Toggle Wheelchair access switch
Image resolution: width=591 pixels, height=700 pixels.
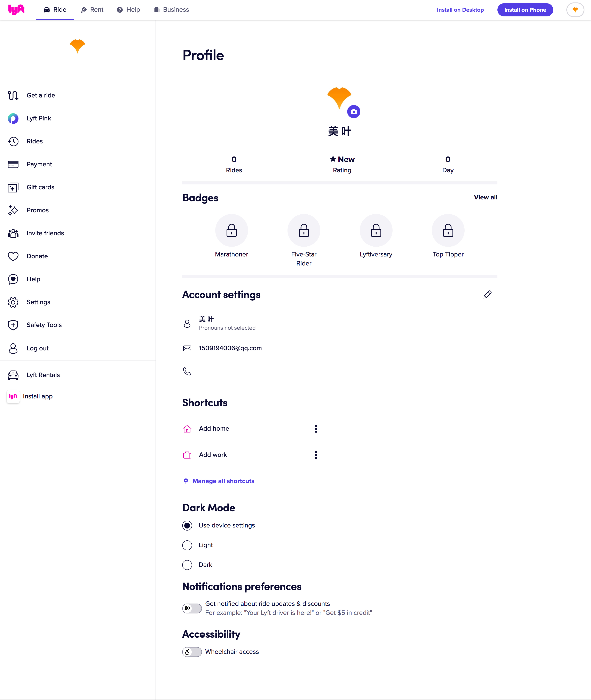(x=192, y=652)
